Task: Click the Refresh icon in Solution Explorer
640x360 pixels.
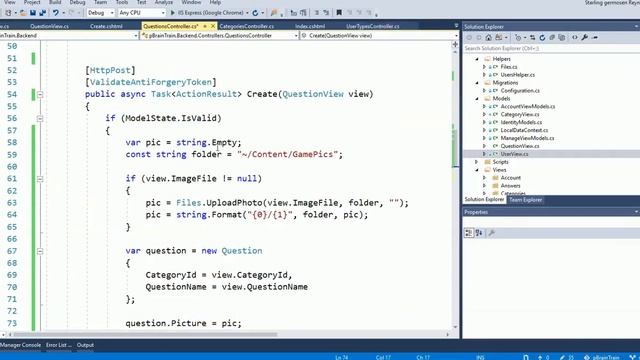Action: click(542, 38)
